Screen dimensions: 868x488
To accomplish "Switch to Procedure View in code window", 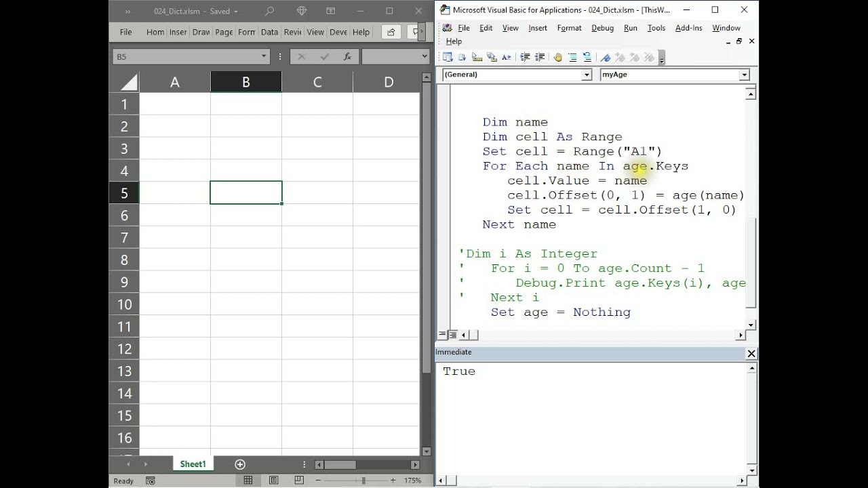I will 443,334.
